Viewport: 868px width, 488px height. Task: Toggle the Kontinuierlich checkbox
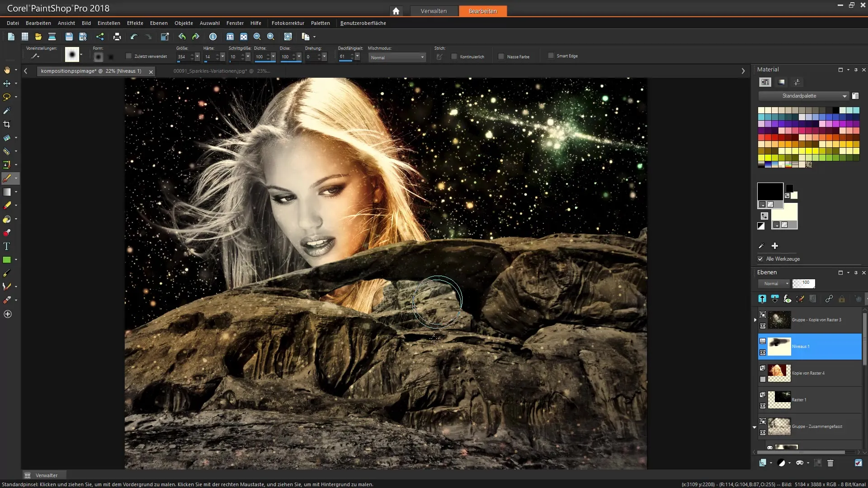click(454, 56)
